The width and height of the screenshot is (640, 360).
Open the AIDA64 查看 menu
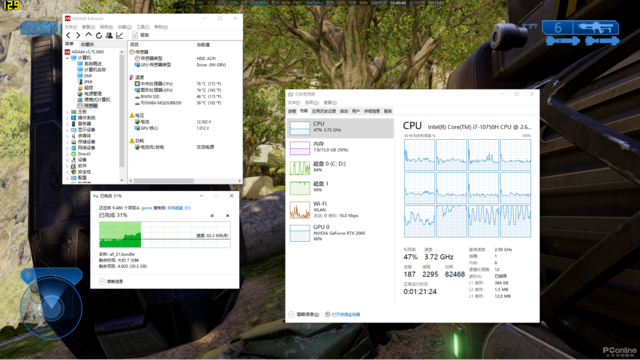pos(89,27)
